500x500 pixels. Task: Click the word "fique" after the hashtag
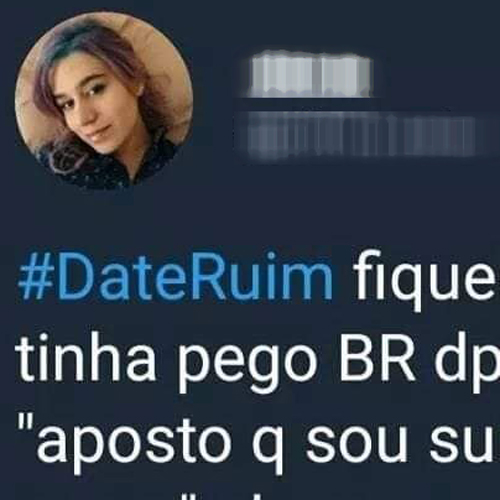(x=426, y=281)
